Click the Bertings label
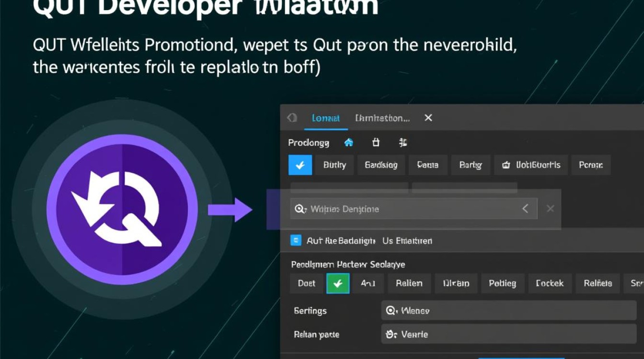 (310, 311)
